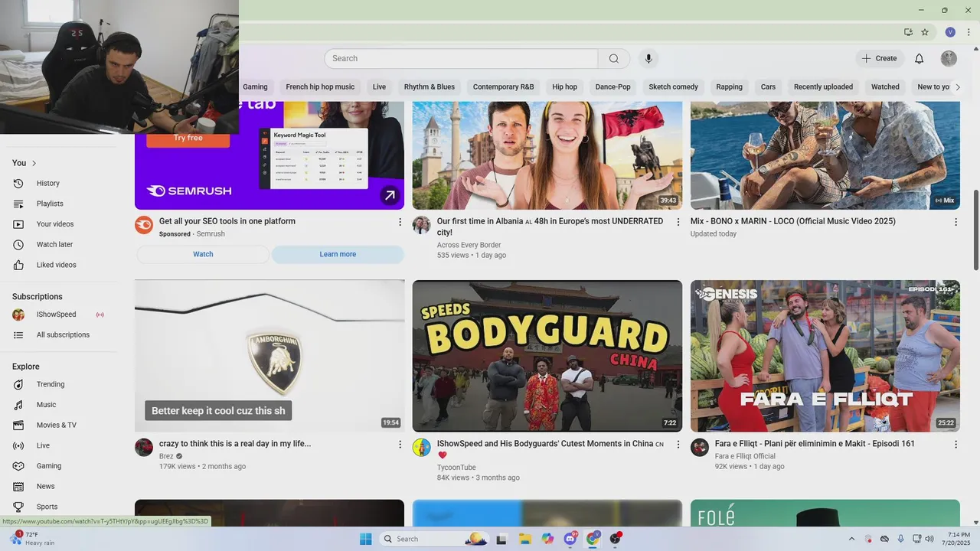Image resolution: width=980 pixels, height=551 pixels.
Task: Open Discord from the taskbar
Action: click(570, 539)
